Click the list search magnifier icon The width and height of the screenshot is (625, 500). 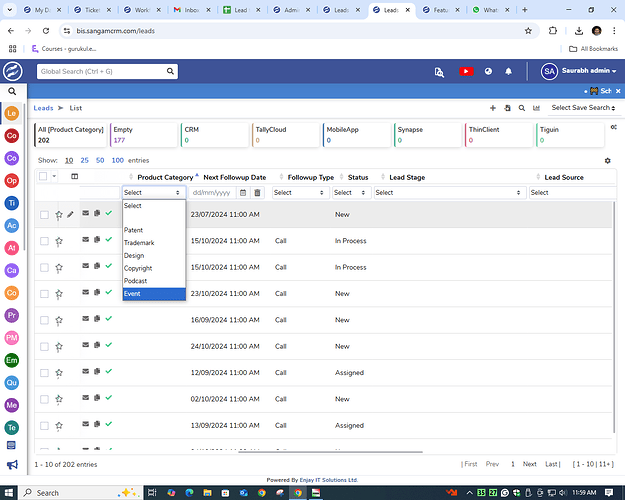pos(521,108)
